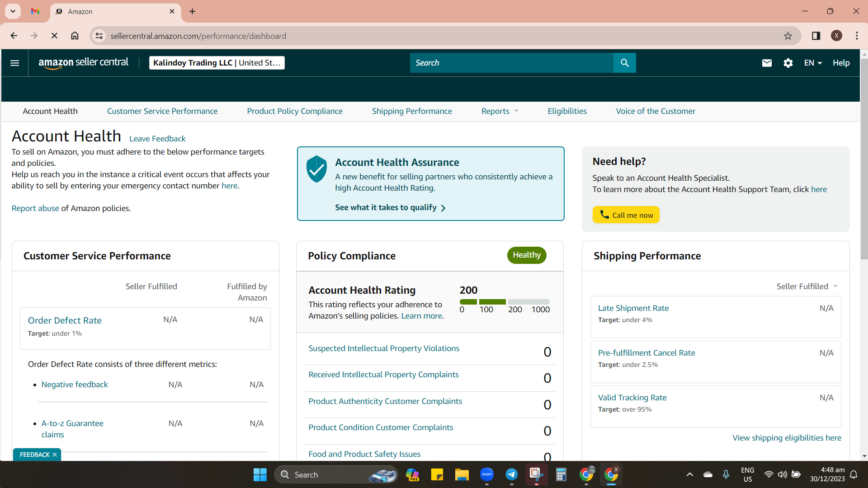Open the Negative feedback metric link
868x488 pixels.
coord(75,385)
